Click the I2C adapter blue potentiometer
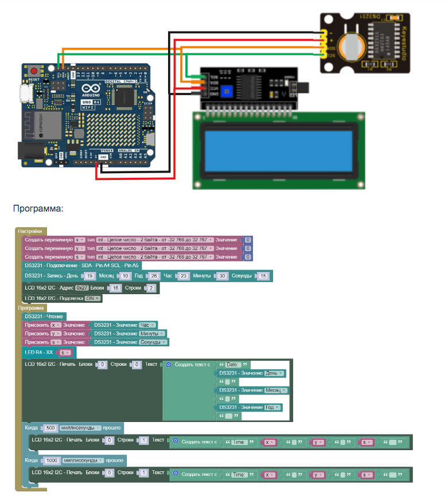 pyautogui.click(x=228, y=91)
